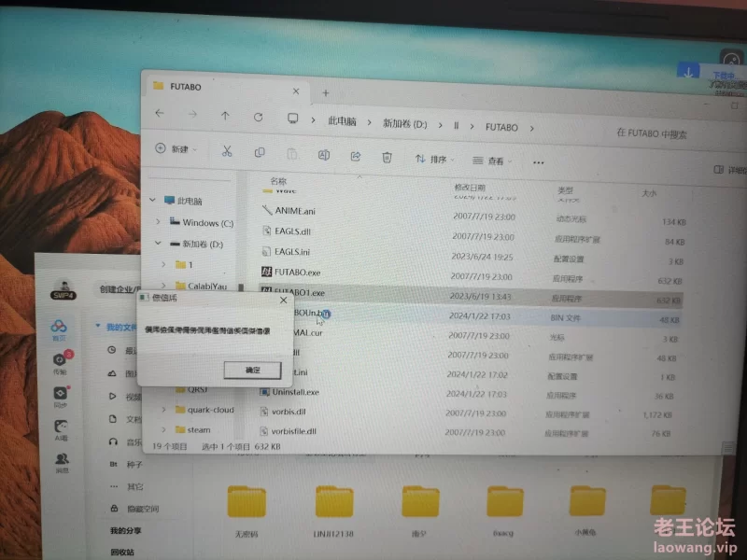Image resolution: width=747 pixels, height=560 pixels.
Task: Expand the quark-cloud folder node
Action: click(164, 410)
